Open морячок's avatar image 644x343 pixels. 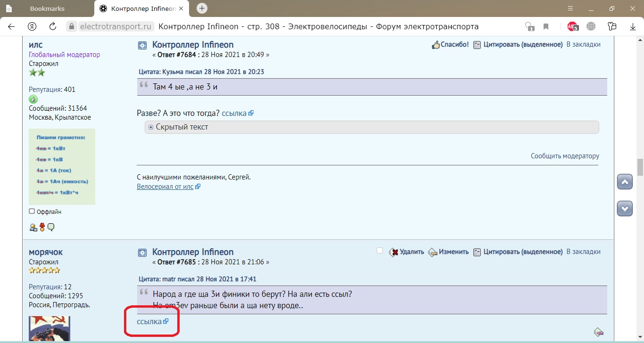49,328
